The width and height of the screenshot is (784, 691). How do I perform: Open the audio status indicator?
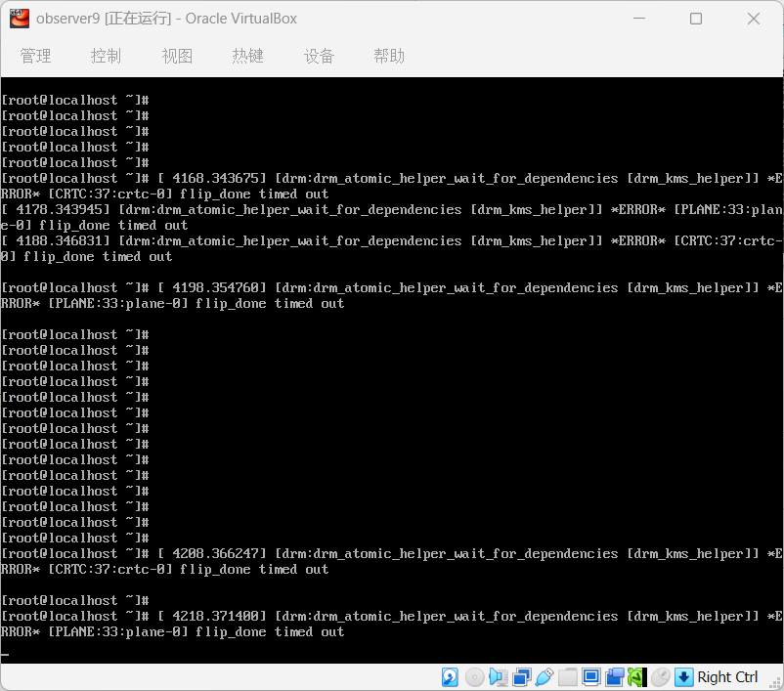498,676
